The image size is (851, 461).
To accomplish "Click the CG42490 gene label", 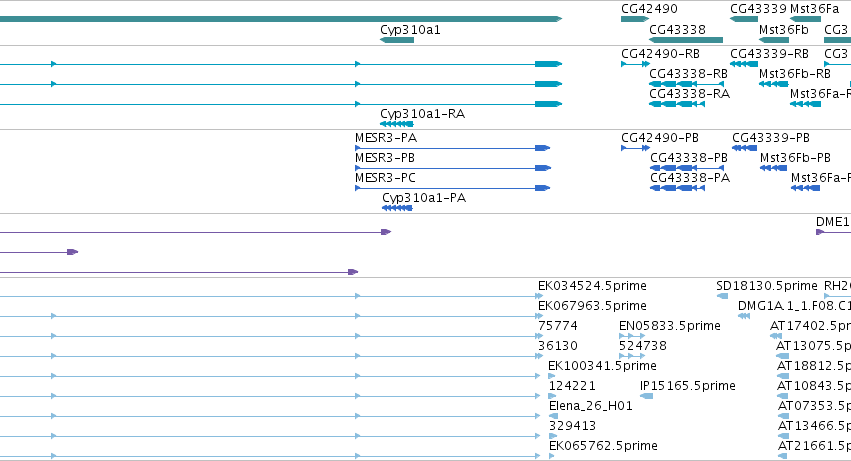I will pyautogui.click(x=649, y=9).
